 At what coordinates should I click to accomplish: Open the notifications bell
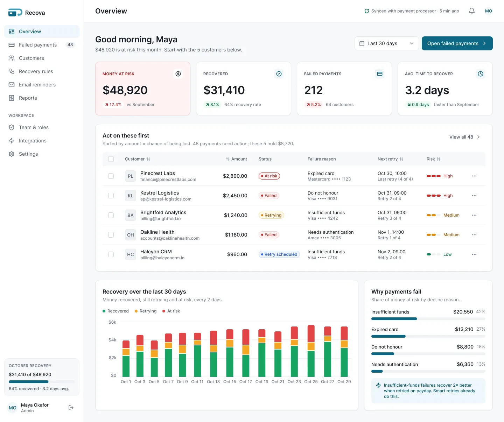pyautogui.click(x=472, y=11)
